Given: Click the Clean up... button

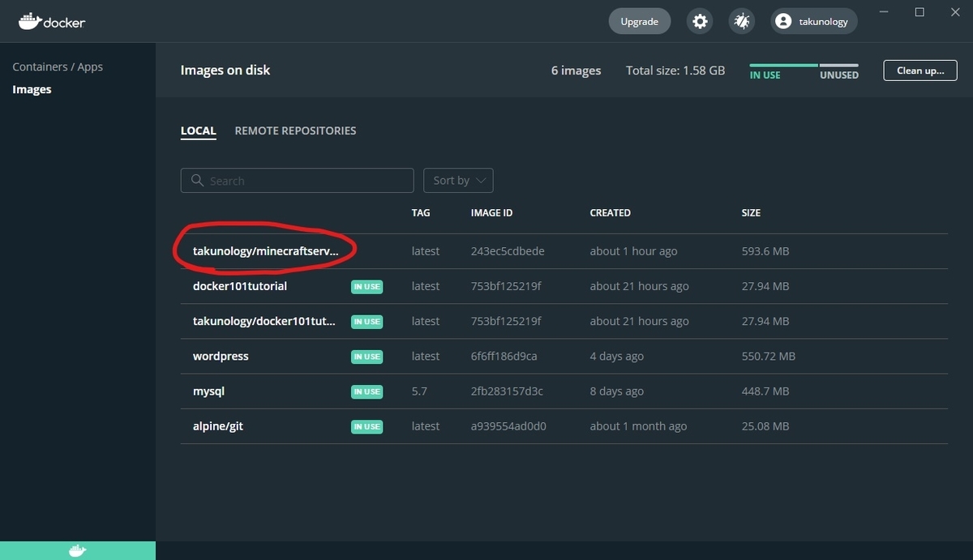Looking at the screenshot, I should pyautogui.click(x=920, y=71).
